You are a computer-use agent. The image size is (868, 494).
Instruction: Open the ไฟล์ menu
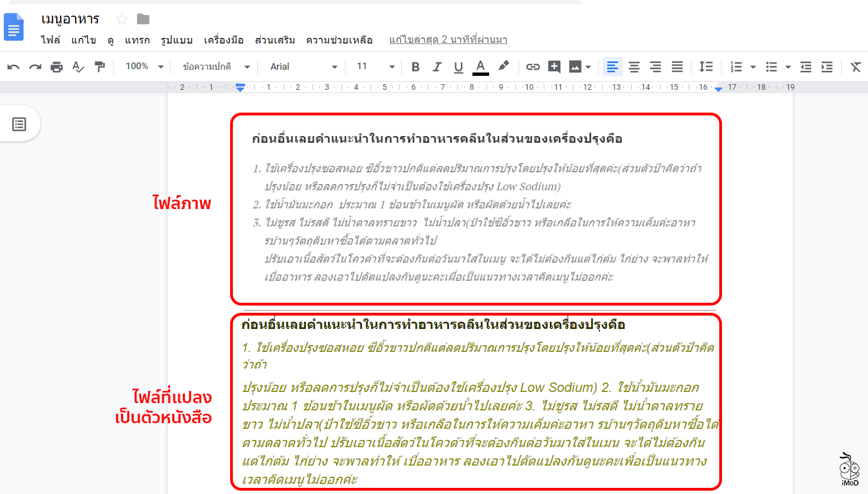(50, 40)
